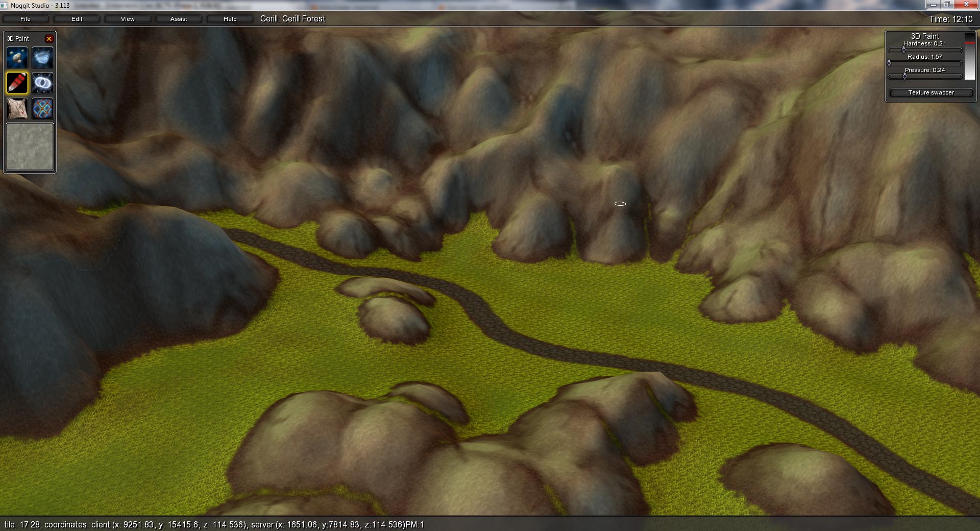Click the Radius slider handle
The width and height of the screenshot is (980, 531).
[889, 63]
